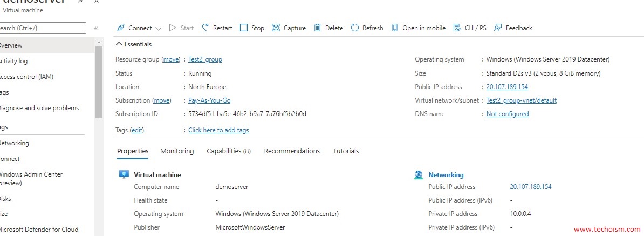This screenshot has width=644, height=236.
Task: Open Activity log in sidebar
Action: [13, 61]
